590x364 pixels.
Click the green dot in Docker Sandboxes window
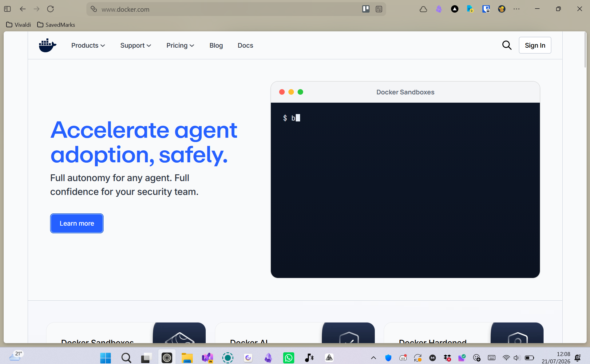300,92
